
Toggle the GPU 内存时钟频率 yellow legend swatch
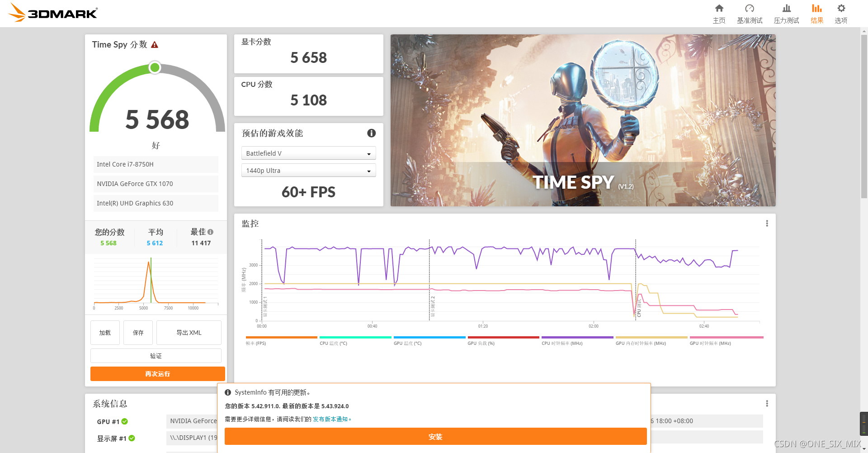(651, 338)
